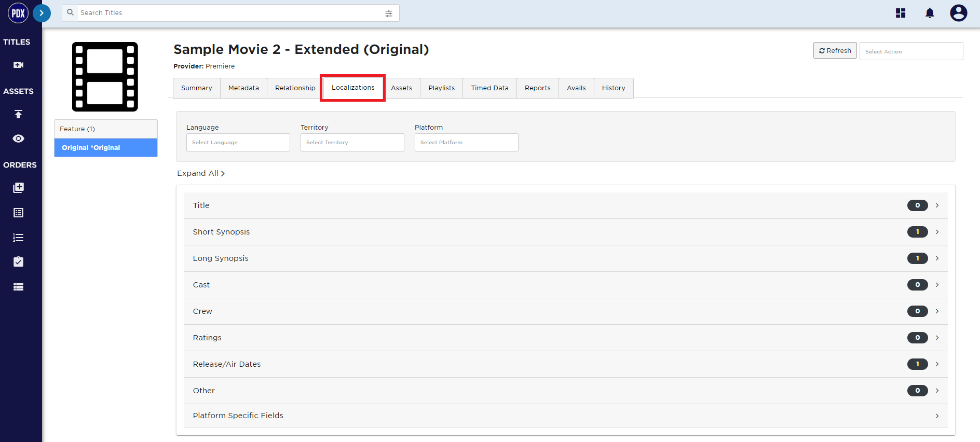
Task: Select Feature (1) in the left panel
Action: [106, 129]
